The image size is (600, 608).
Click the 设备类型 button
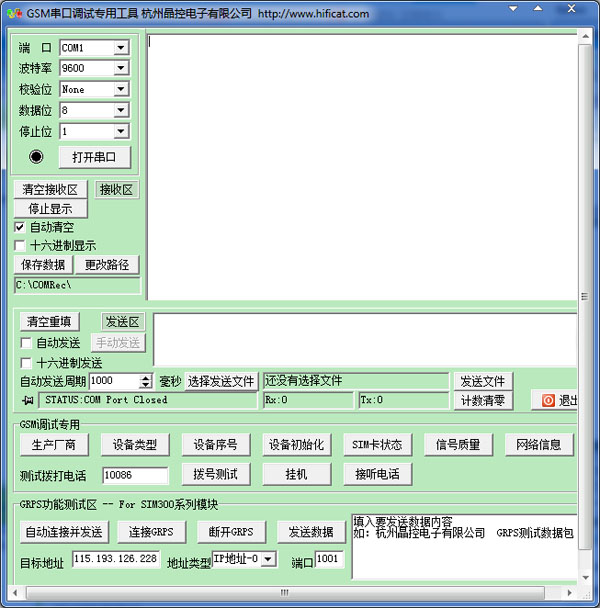click(x=135, y=445)
